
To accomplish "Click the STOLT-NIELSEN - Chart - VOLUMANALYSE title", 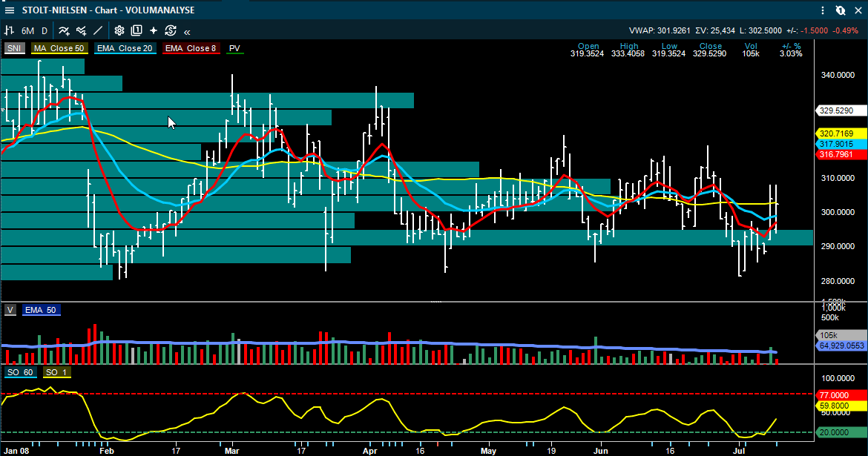I will point(108,10).
